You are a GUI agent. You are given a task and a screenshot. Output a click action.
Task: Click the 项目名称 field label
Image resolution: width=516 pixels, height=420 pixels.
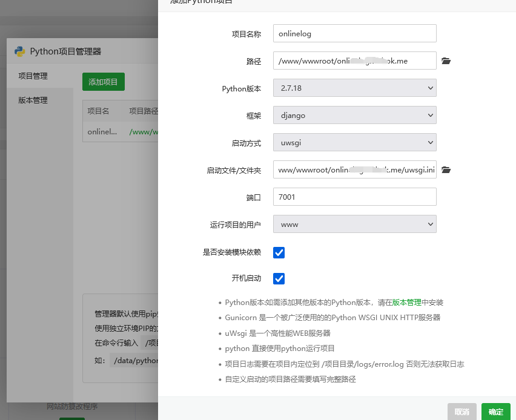pyautogui.click(x=246, y=34)
